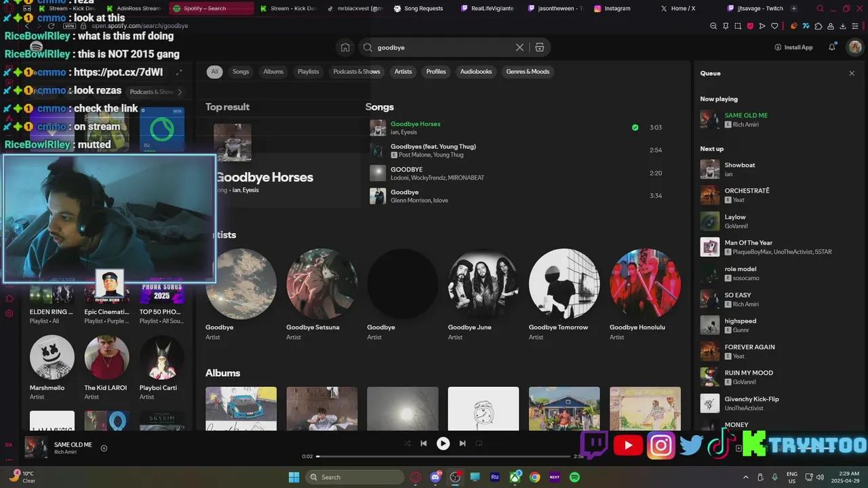
Task: Add SAME OLD ME to Liked Songs
Action: point(104,448)
